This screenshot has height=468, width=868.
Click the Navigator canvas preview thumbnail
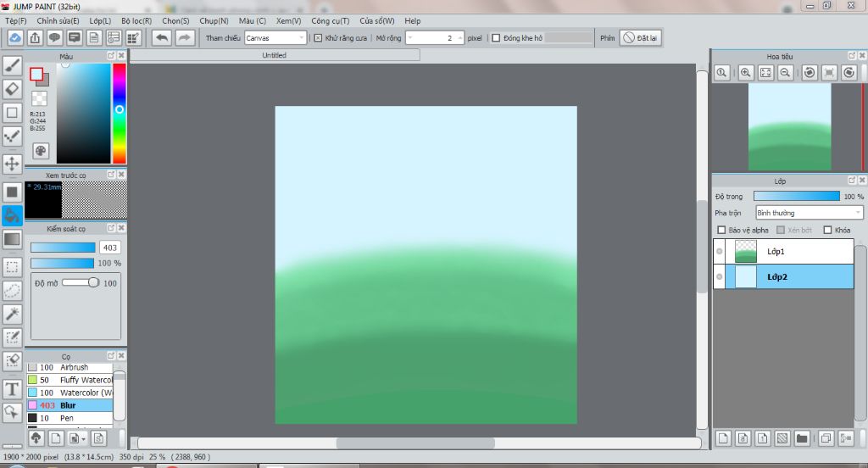pos(789,127)
